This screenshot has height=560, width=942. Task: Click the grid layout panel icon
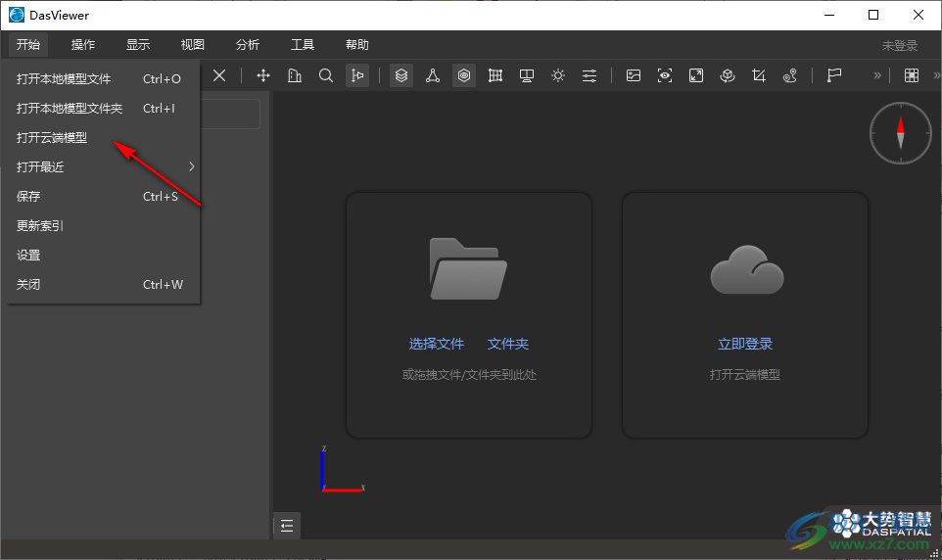coord(912,75)
